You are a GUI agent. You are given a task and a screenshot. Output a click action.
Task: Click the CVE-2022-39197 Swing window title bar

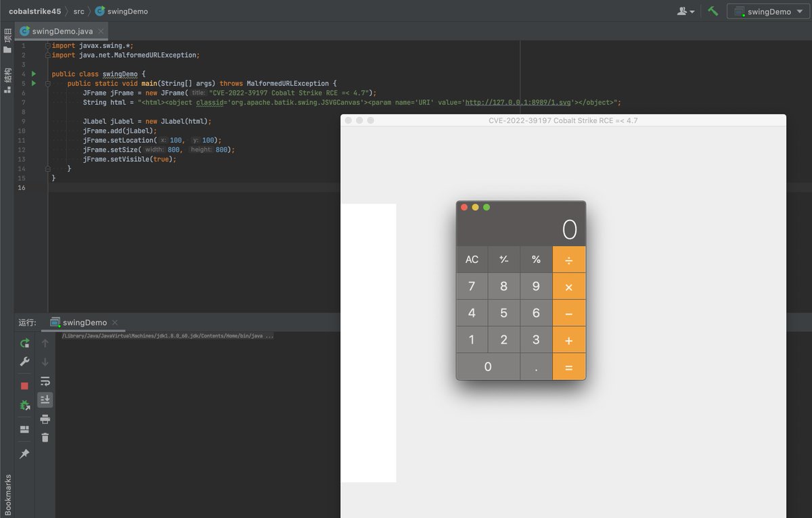[563, 120]
